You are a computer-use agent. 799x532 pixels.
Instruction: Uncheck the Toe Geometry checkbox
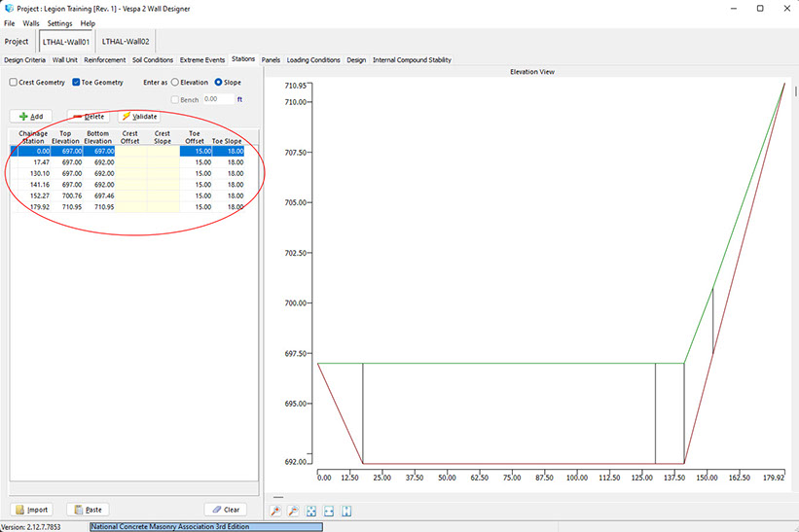pos(77,83)
